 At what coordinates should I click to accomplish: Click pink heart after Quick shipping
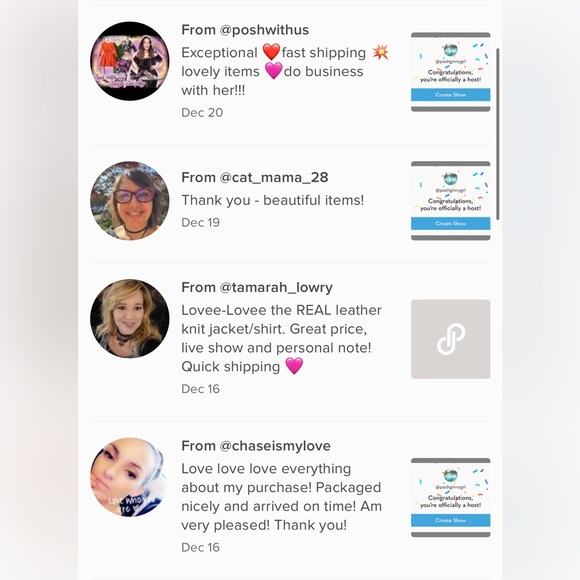(294, 366)
